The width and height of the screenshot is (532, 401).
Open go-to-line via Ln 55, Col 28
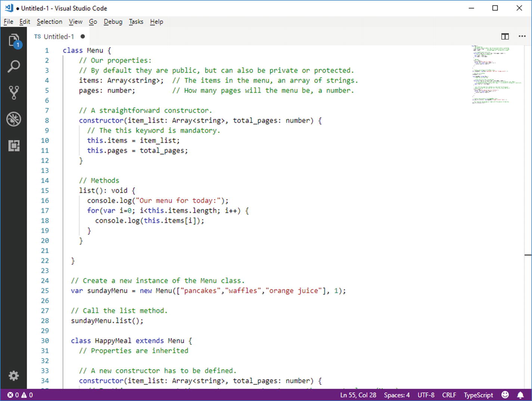(358, 395)
